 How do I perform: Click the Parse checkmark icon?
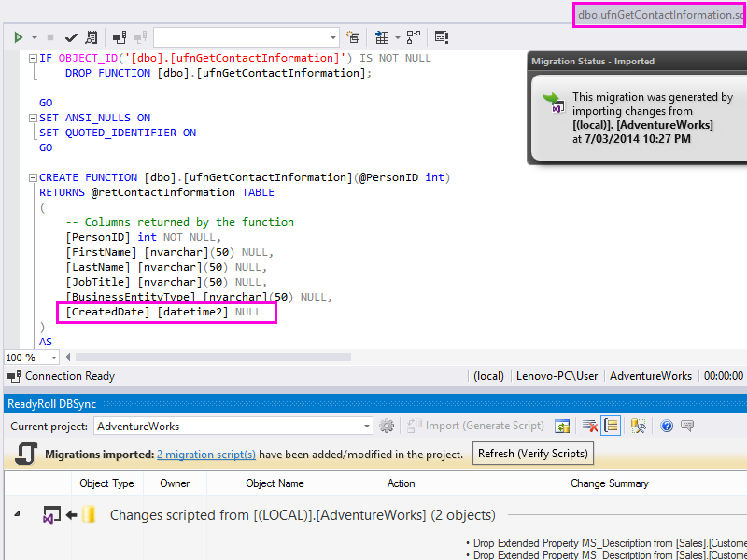[x=71, y=37]
